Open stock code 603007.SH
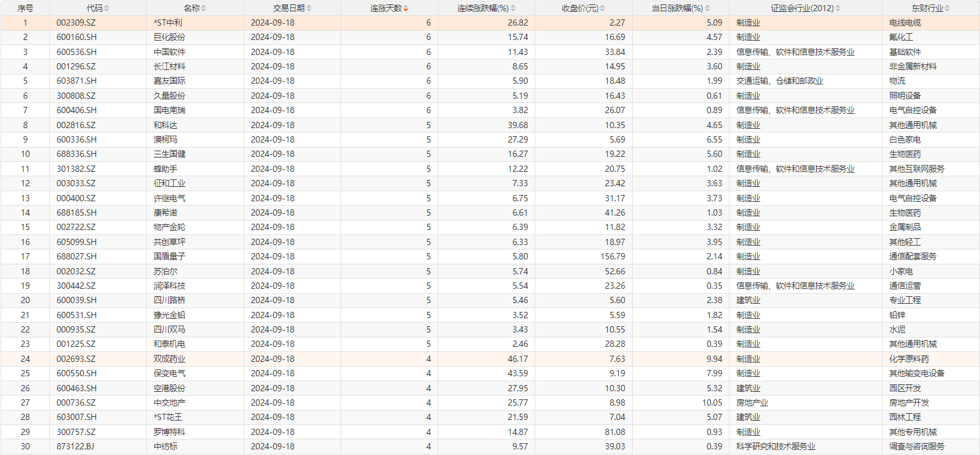Image resolution: width=980 pixels, height=455 pixels. click(x=77, y=417)
